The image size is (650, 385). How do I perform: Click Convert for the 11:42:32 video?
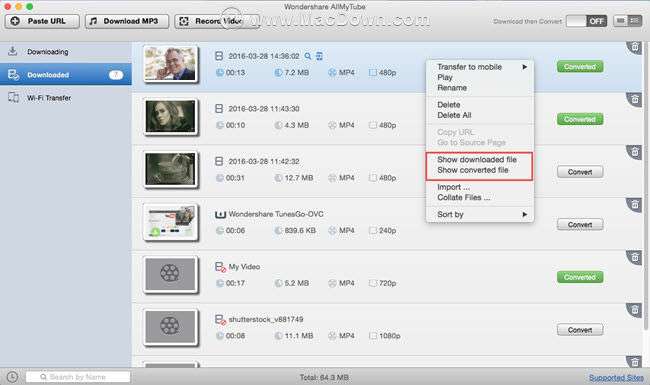point(580,172)
